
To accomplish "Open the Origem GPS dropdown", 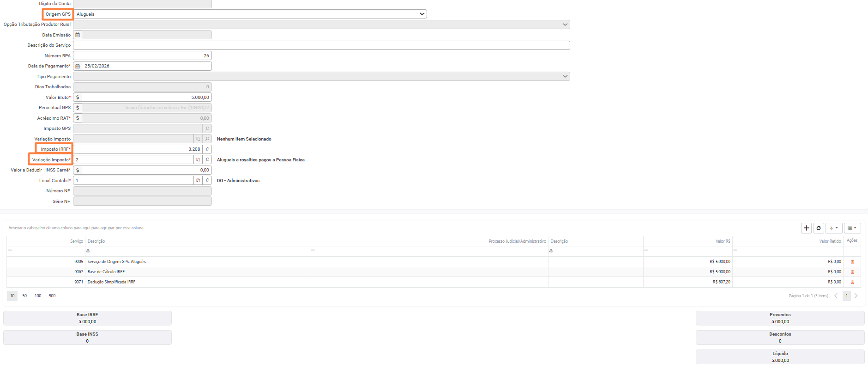I will (x=422, y=14).
